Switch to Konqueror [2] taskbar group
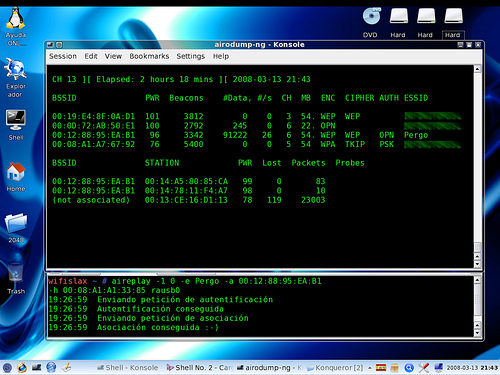 pyautogui.click(x=335, y=368)
